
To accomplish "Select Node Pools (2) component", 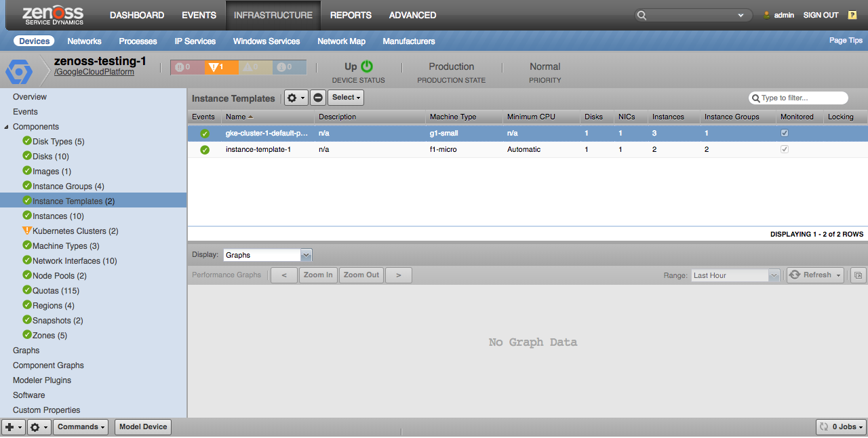I will tap(60, 276).
